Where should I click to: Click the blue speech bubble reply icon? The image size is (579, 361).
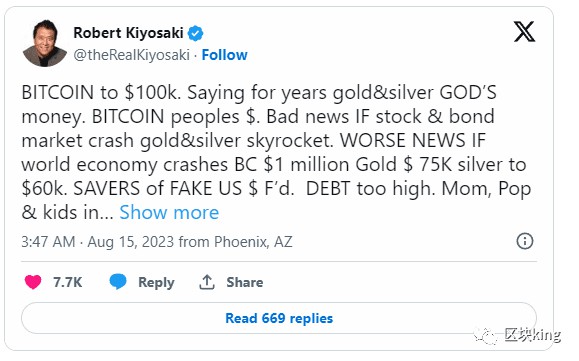(118, 282)
